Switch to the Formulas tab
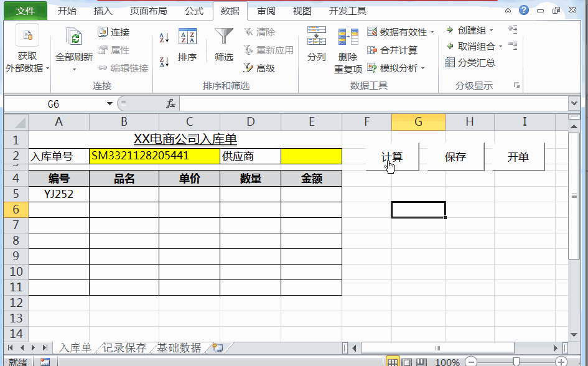Image resolution: width=588 pixels, height=366 pixels. pyautogui.click(x=194, y=11)
